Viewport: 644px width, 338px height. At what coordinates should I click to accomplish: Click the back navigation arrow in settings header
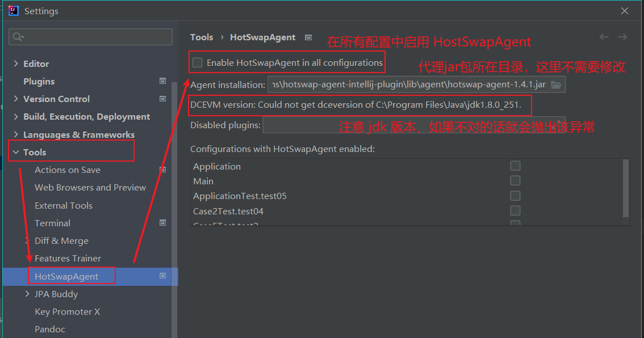(x=604, y=36)
